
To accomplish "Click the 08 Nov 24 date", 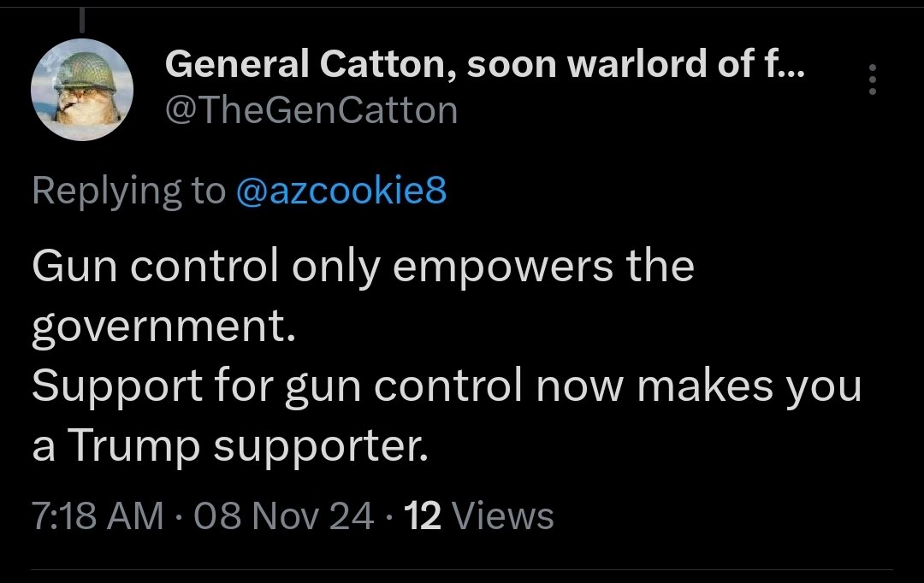I will click(x=283, y=515).
